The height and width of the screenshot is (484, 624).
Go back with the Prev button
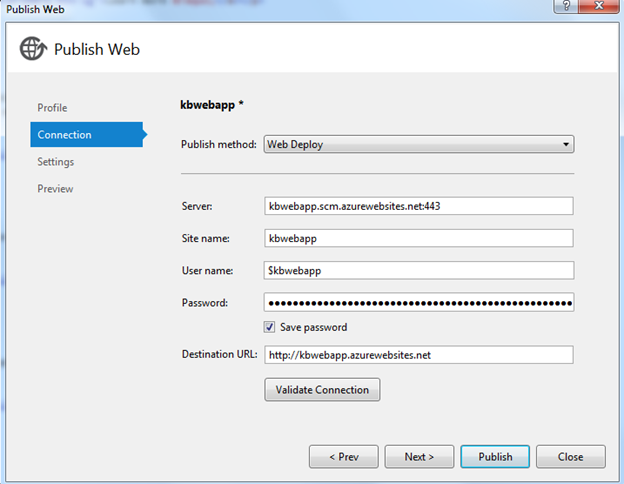344,457
